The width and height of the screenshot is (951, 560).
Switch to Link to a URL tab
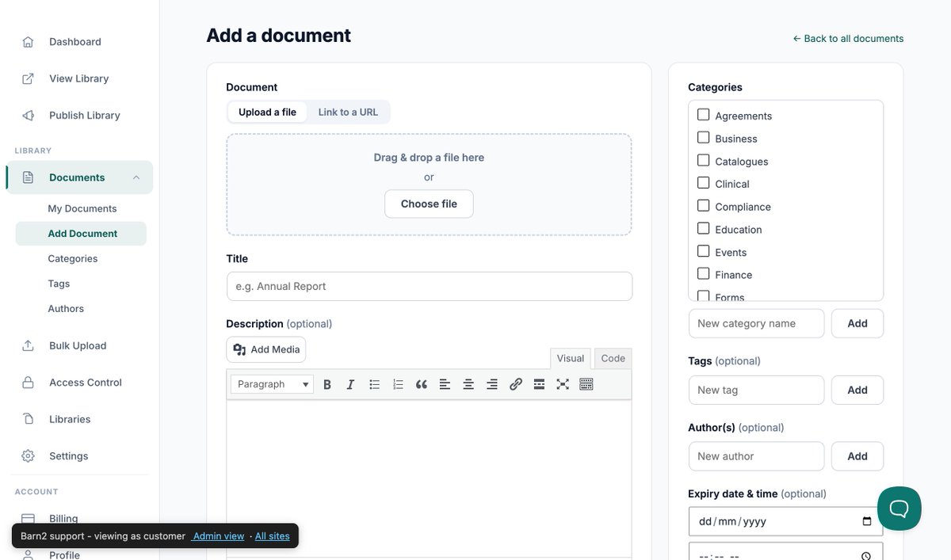pyautogui.click(x=348, y=112)
